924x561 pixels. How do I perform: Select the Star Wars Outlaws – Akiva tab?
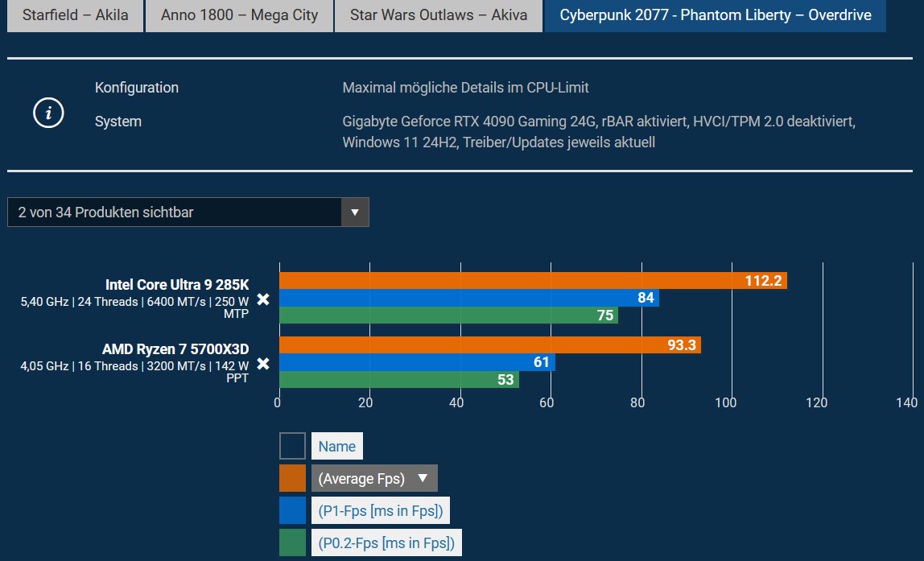point(439,15)
